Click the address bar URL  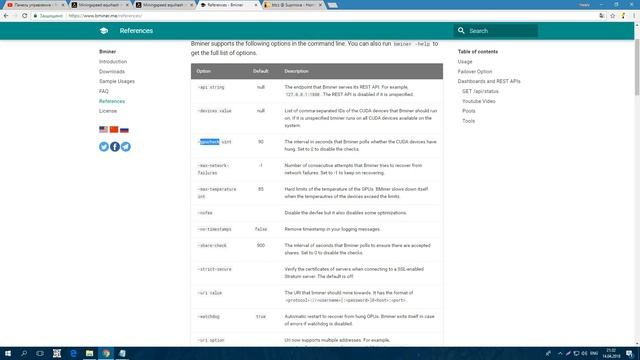coord(105,16)
